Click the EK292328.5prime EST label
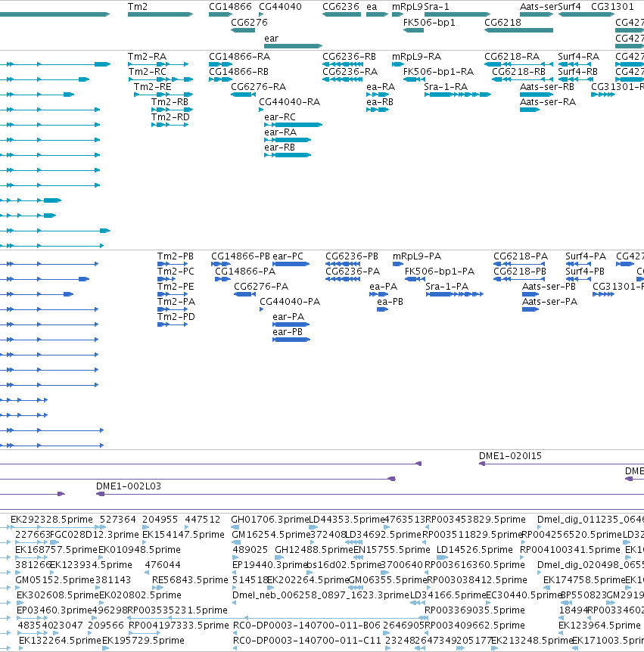The width and height of the screenshot is (644, 652). (51, 520)
